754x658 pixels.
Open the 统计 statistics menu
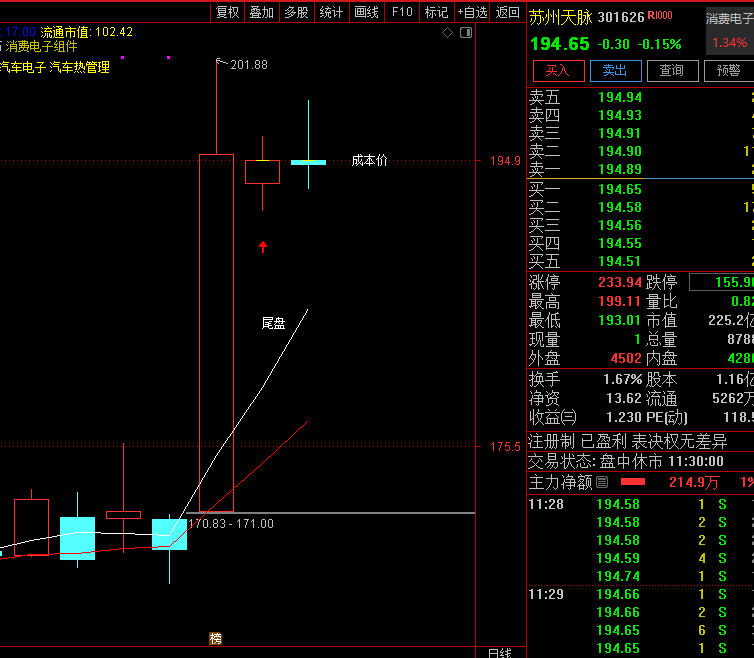coord(331,12)
